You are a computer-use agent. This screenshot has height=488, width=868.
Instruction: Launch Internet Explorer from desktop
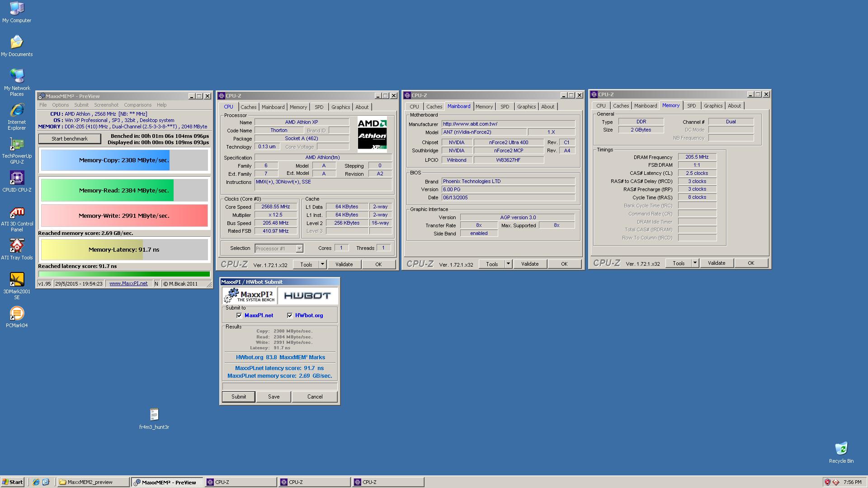point(17,117)
